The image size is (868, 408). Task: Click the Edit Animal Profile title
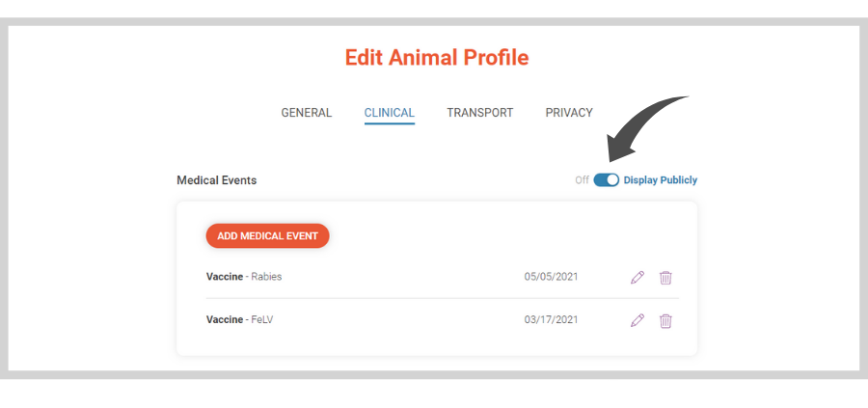(437, 58)
